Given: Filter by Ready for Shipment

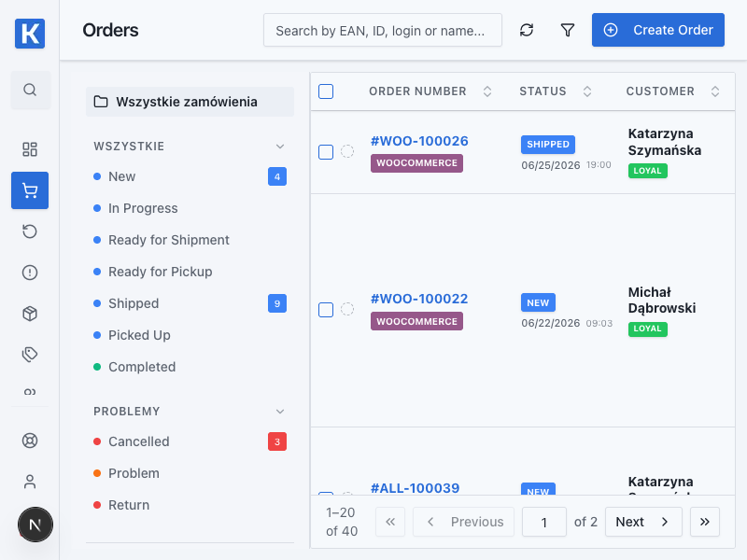Looking at the screenshot, I should 190,240.
